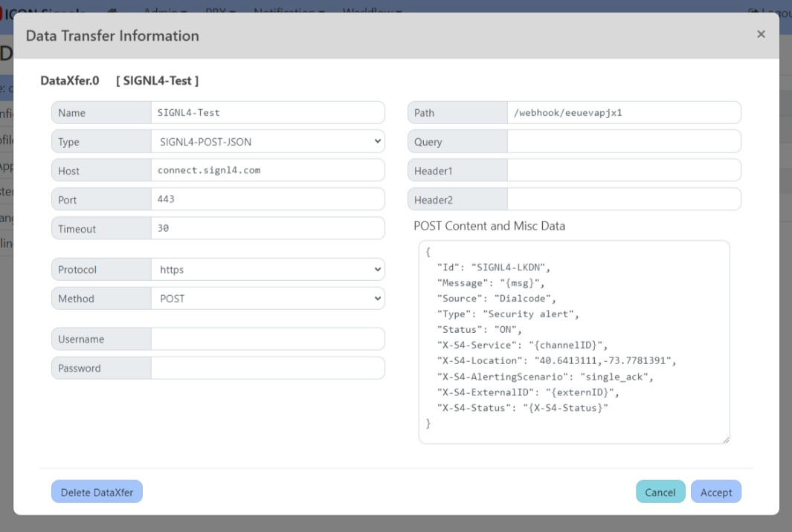The height and width of the screenshot is (532, 792).
Task: Click the Timeout field showing 30
Action: coord(268,229)
